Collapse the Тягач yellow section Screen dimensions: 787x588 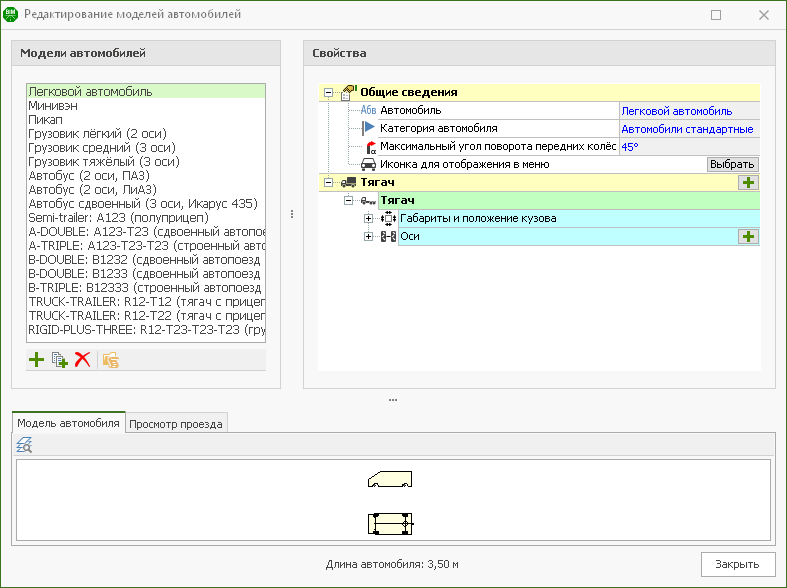328,183
